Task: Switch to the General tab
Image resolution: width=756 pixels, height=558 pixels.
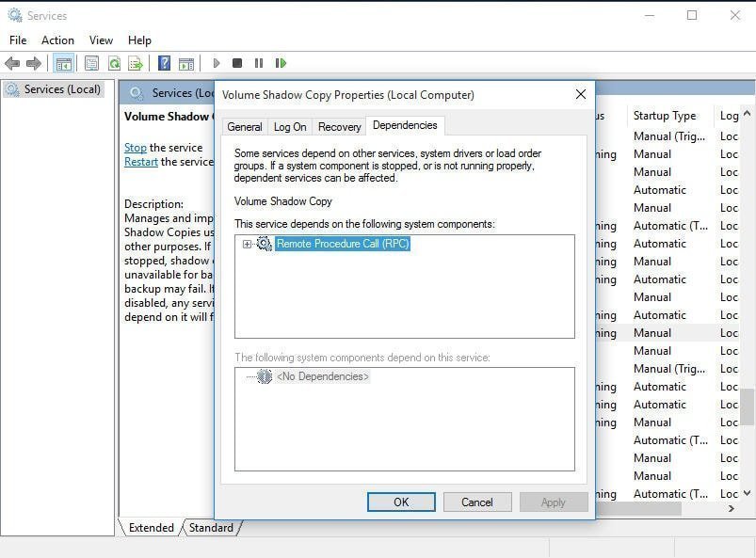Action: pyautogui.click(x=245, y=127)
